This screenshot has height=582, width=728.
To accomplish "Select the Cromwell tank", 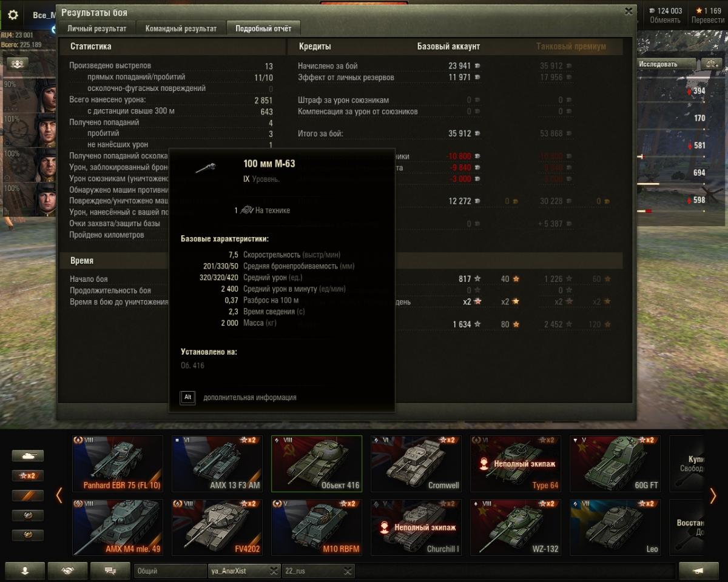I will pos(416,464).
